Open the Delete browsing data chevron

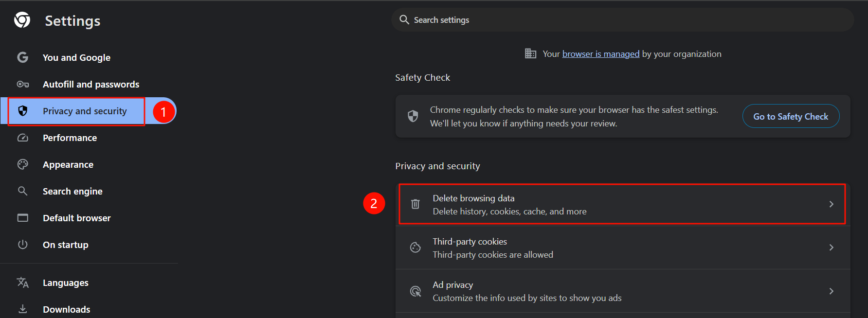831,204
